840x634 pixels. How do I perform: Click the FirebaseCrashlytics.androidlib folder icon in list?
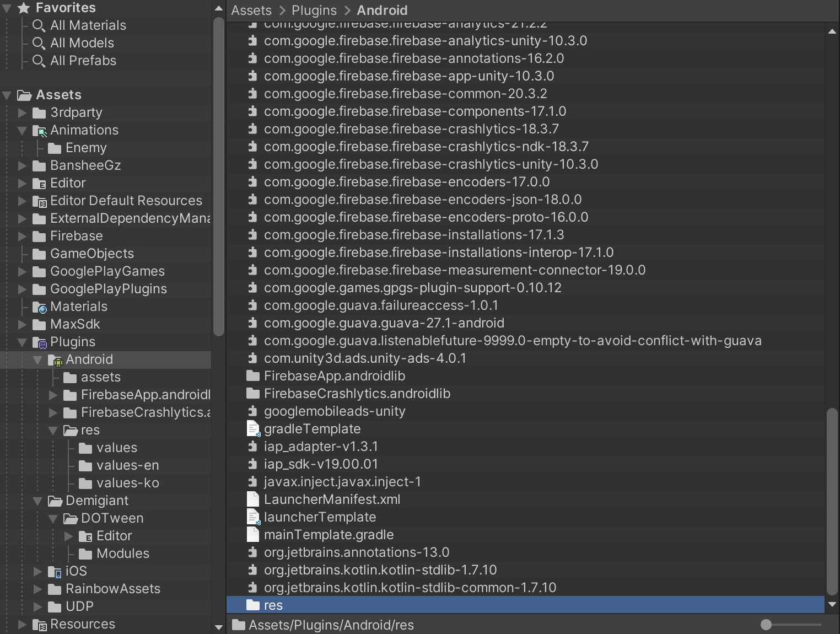(253, 394)
